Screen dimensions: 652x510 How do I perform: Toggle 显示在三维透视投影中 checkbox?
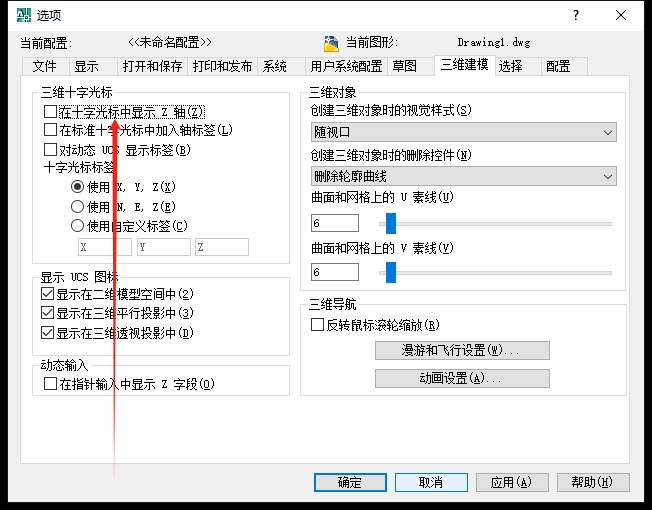click(48, 333)
